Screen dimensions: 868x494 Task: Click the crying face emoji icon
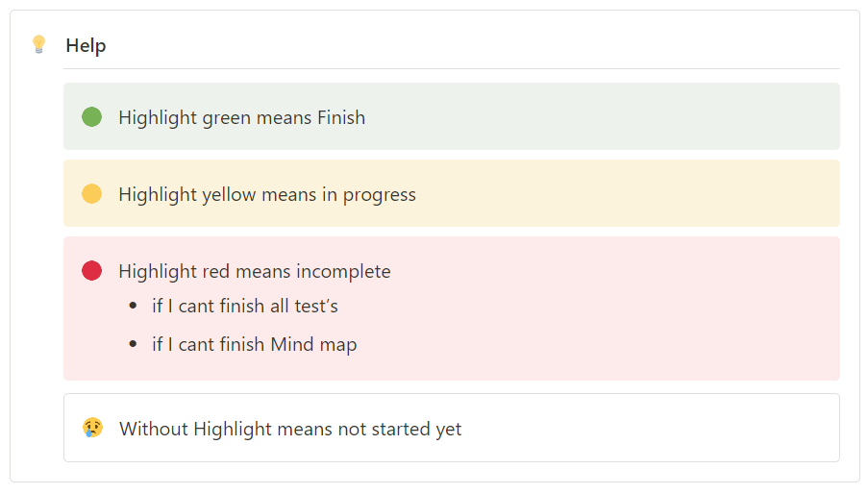(x=92, y=429)
